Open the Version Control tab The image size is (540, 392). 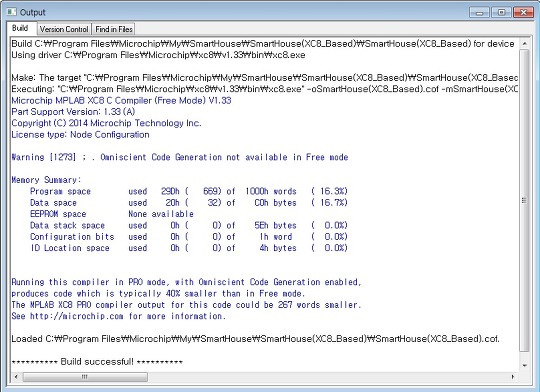click(64, 29)
